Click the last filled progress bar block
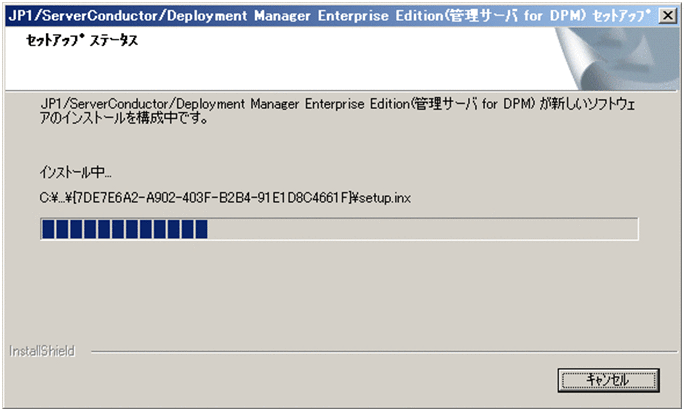This screenshot has height=413, width=685. [200, 230]
